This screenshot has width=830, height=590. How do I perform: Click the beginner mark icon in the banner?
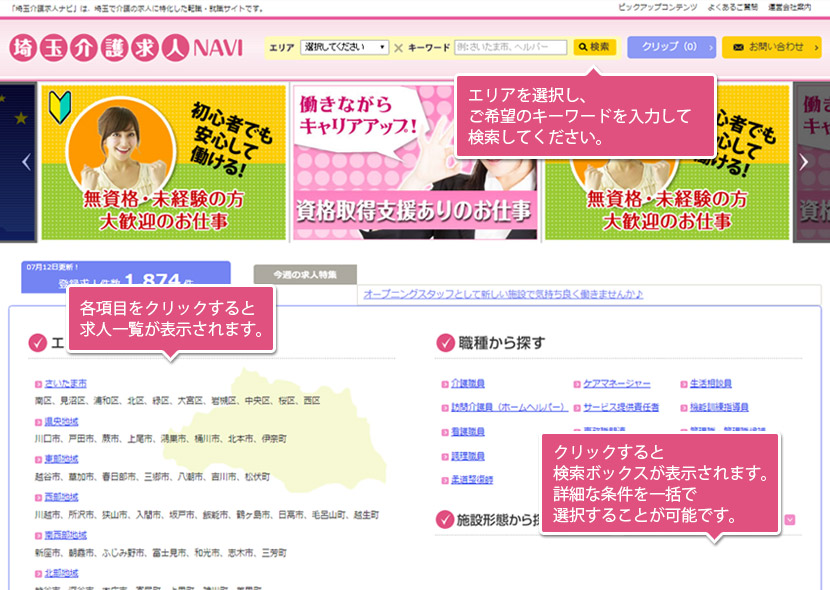click(x=62, y=105)
